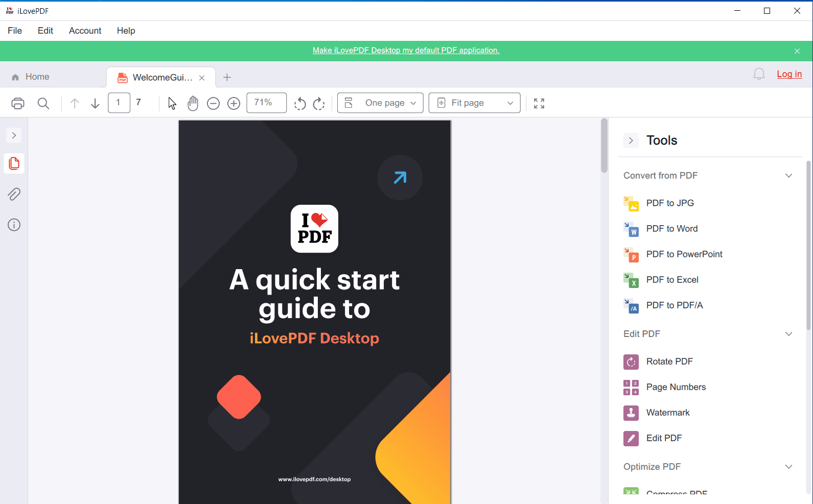Image resolution: width=813 pixels, height=504 pixels.
Task: Click the PDF to JPG icon
Action: click(x=631, y=203)
